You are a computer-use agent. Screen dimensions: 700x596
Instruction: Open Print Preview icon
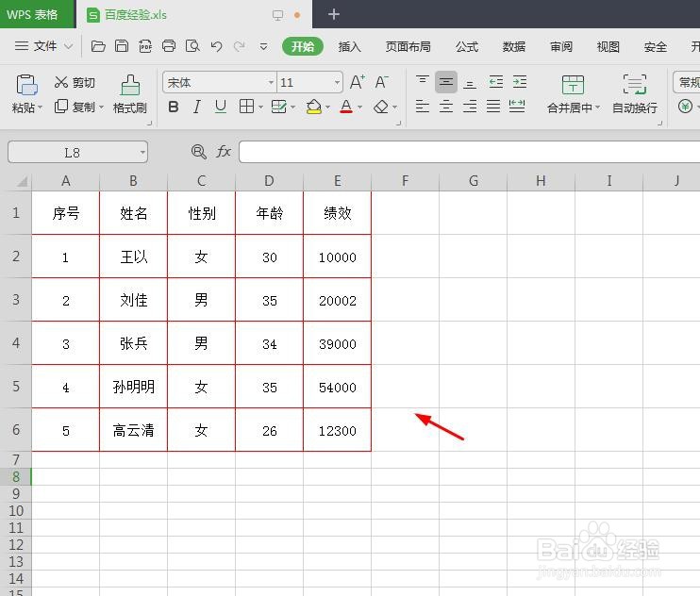coord(192,46)
